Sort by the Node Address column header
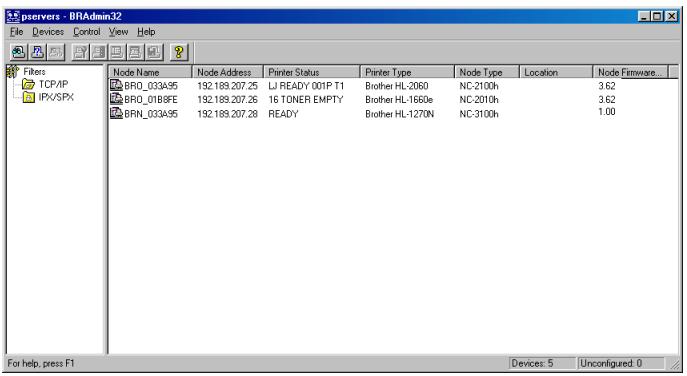 227,72
